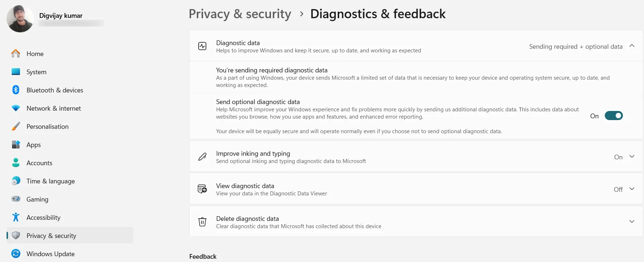This screenshot has height=262, width=644.
Task: Select the System sidebar icon
Action: point(16,72)
